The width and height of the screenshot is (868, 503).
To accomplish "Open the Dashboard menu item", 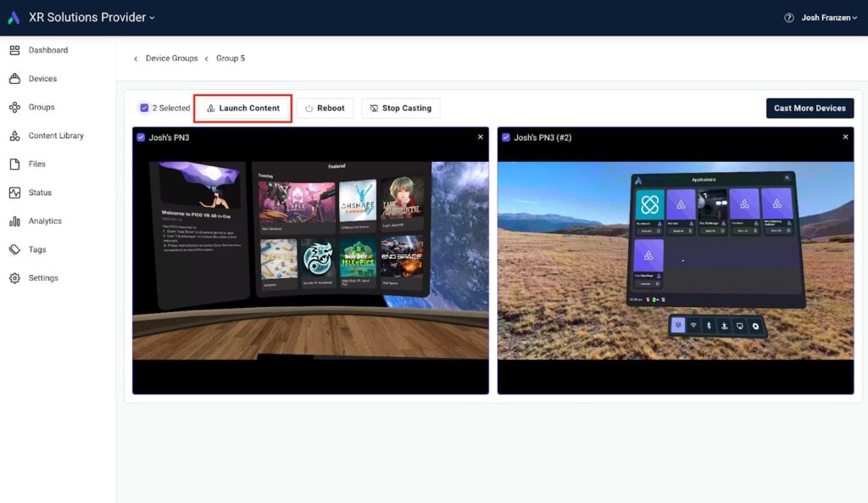I will pos(14,50).
